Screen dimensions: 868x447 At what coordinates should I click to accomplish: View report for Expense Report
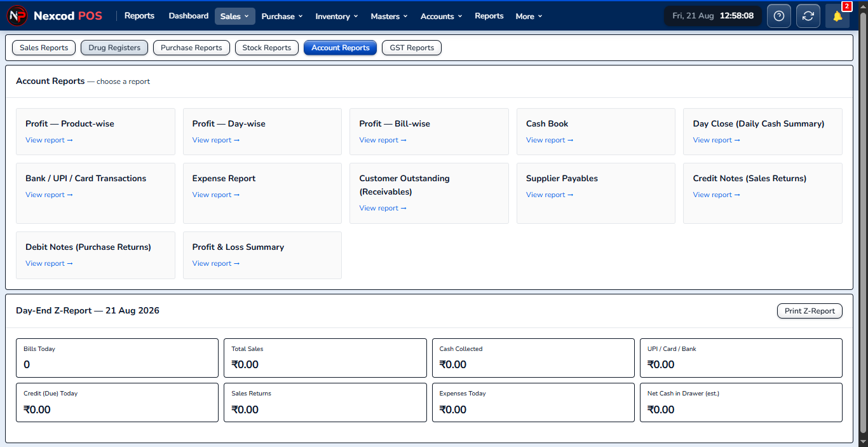[x=216, y=195]
